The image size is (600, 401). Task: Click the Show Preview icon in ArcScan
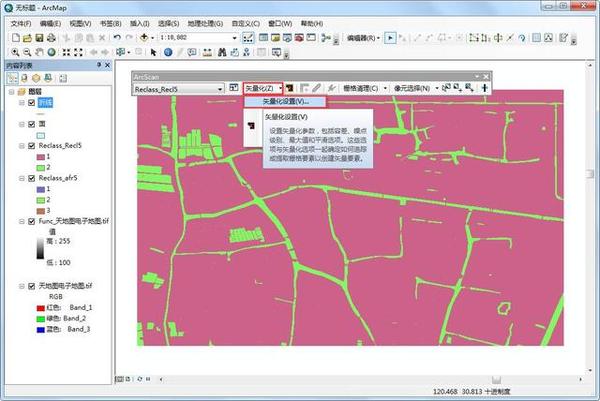click(289, 88)
